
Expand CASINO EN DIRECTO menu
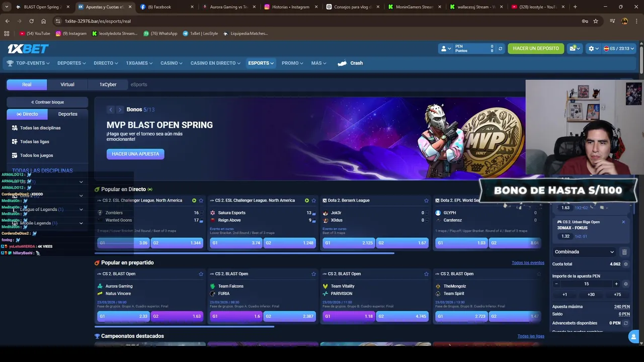(216, 63)
